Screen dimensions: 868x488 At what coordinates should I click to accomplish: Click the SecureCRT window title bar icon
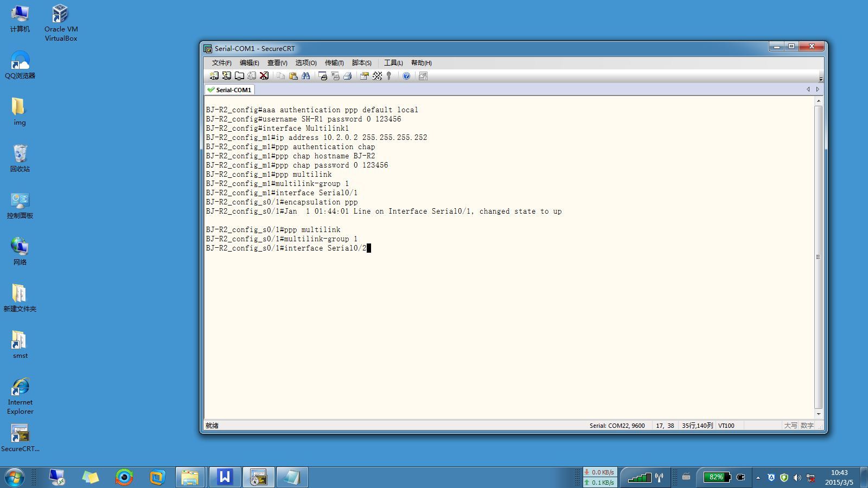tap(208, 49)
